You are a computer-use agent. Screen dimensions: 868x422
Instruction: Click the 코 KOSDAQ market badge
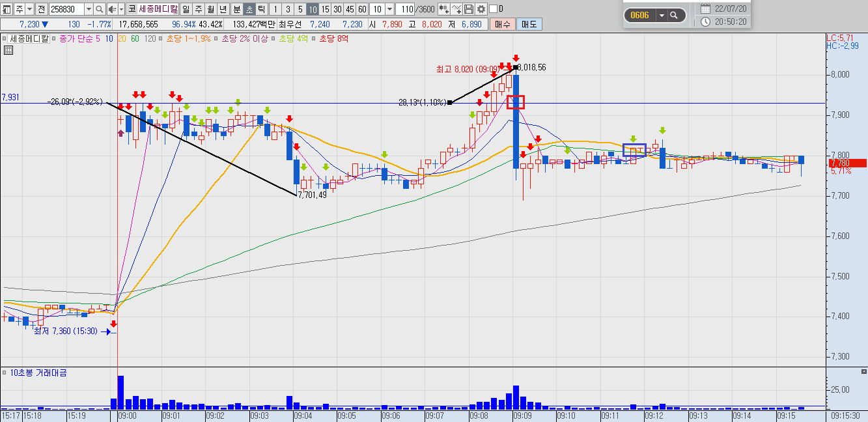click(132, 9)
